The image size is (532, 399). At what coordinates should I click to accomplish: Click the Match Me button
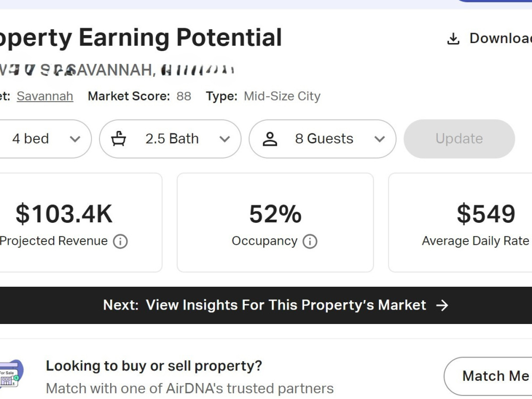pos(488,376)
